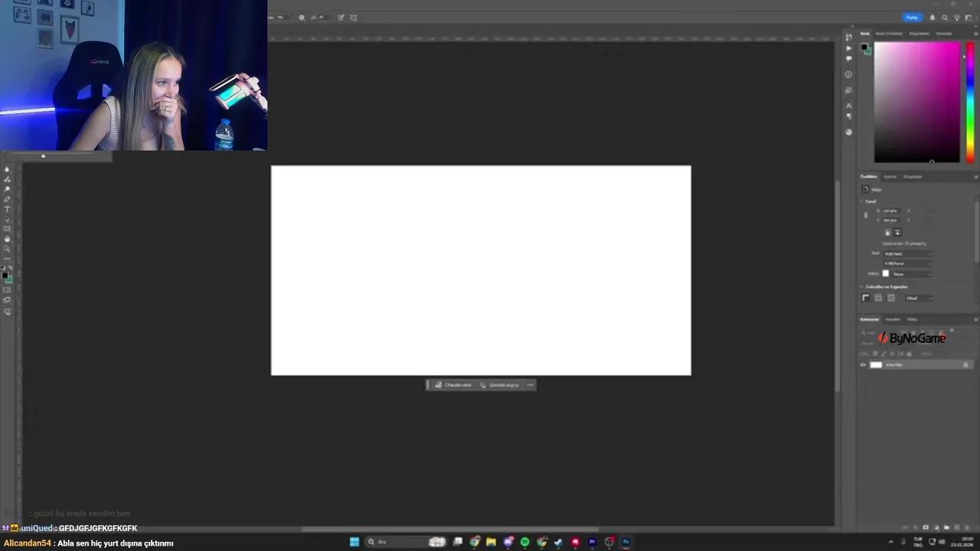
Task: Click the screen mode icon in left toolbar
Action: click(7, 300)
